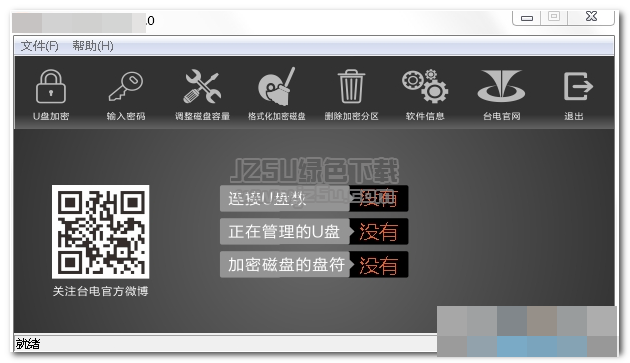Select the 调整磁盘容量 wrench icon
This screenshot has width=630, height=363.
[202, 86]
